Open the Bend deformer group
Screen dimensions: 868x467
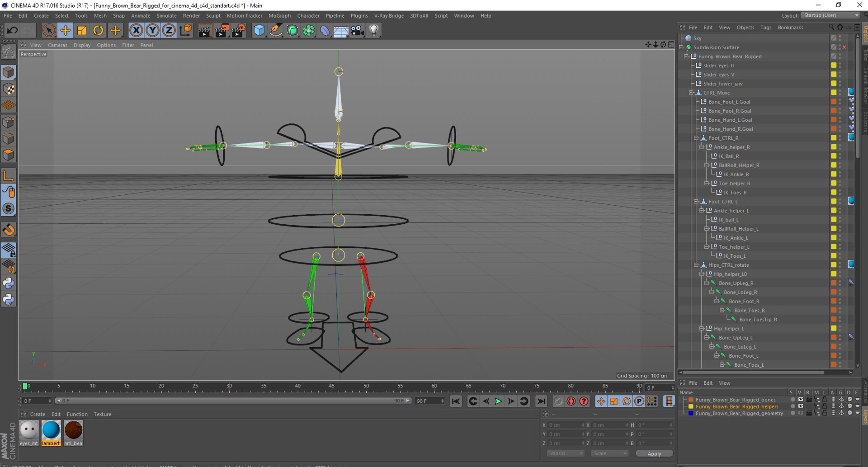point(325,30)
